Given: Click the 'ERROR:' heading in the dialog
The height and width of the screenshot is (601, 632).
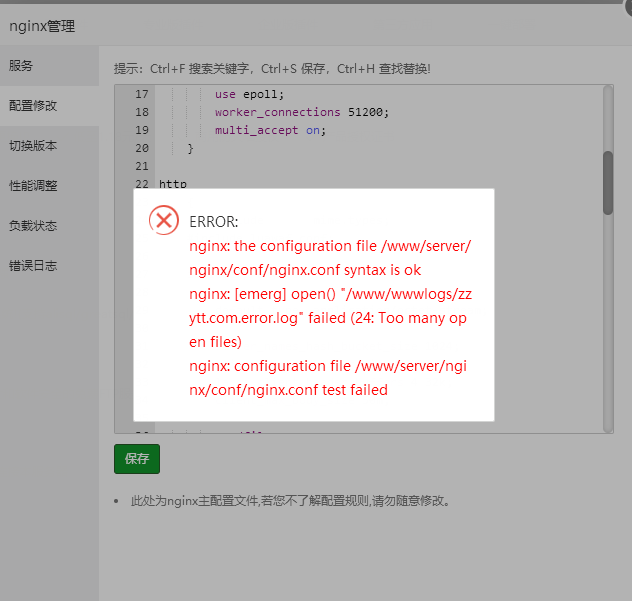Looking at the screenshot, I should [214, 222].
